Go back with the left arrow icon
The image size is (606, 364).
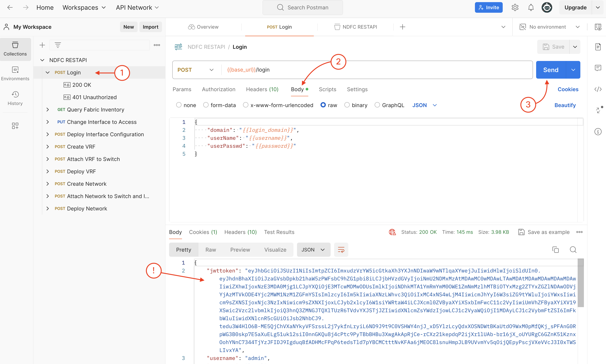pyautogui.click(x=10, y=7)
